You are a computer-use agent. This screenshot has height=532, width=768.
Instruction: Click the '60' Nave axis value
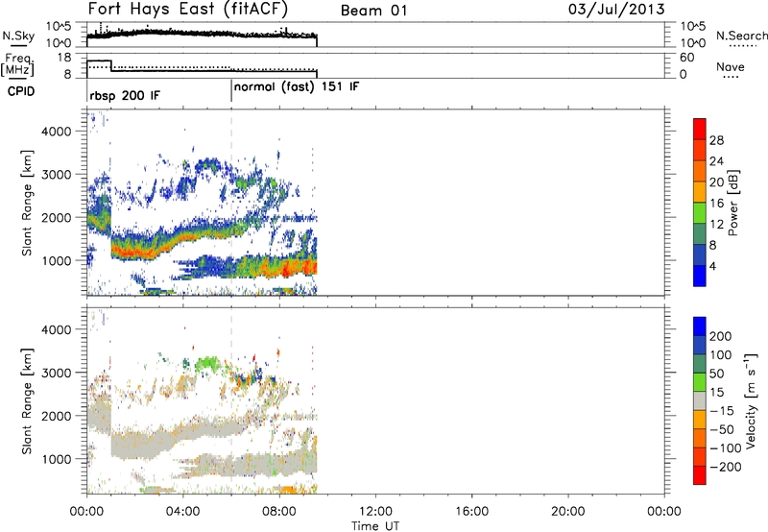[687, 58]
